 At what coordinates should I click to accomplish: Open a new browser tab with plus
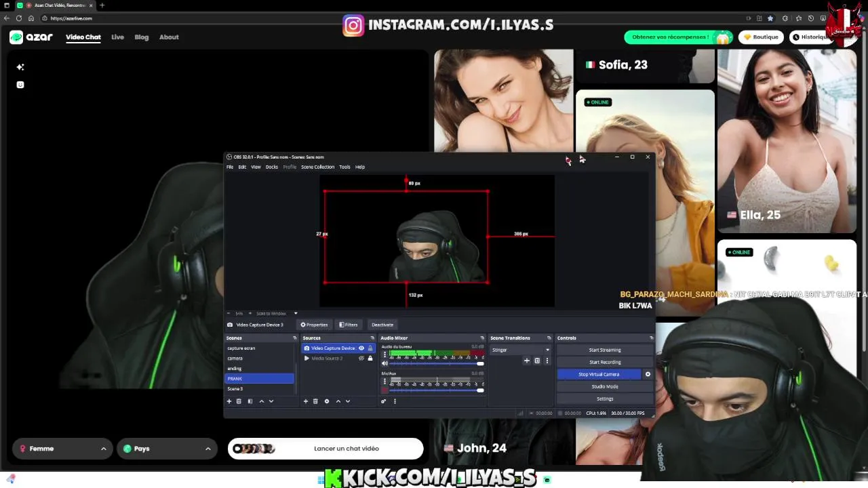click(x=102, y=5)
